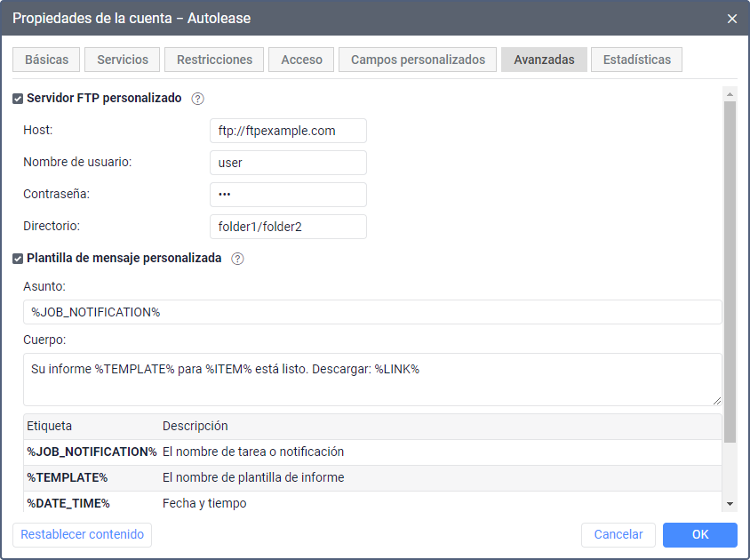Uncheck Servidor FTP personalizado checkbox
750x560 pixels.
pos(18,99)
